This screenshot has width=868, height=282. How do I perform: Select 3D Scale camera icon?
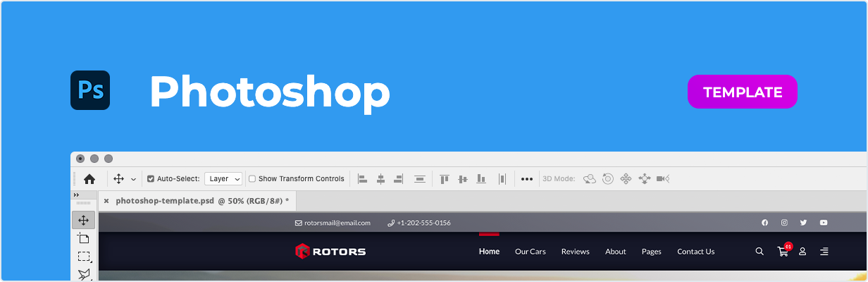click(662, 179)
